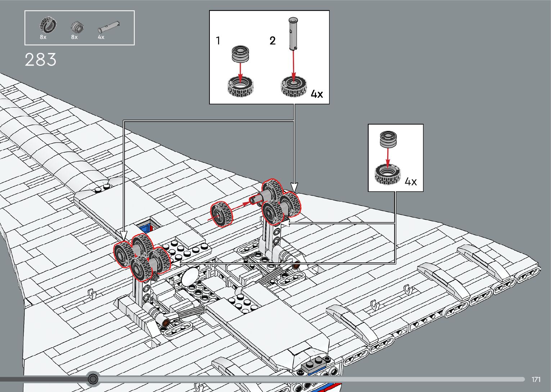Click the tire with rim in sub-step 2
This screenshot has width=551, height=392.
point(294,86)
